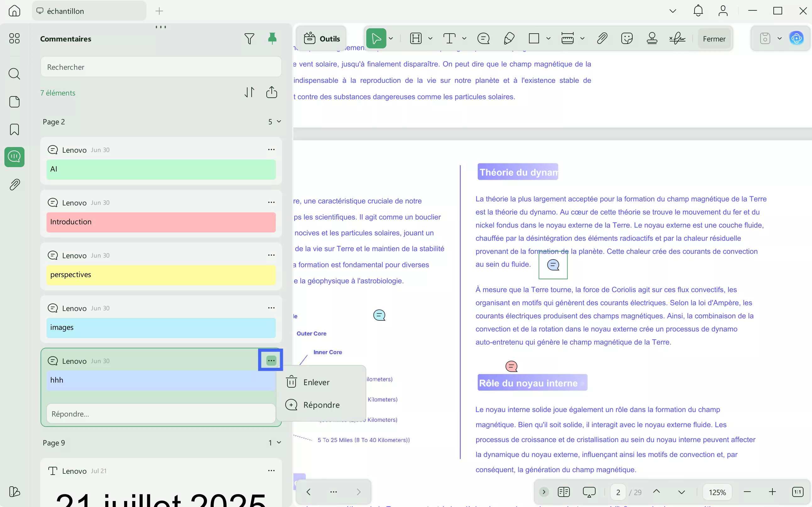The image size is (812, 507).
Task: Select the stamp tool icon
Action: (652, 39)
